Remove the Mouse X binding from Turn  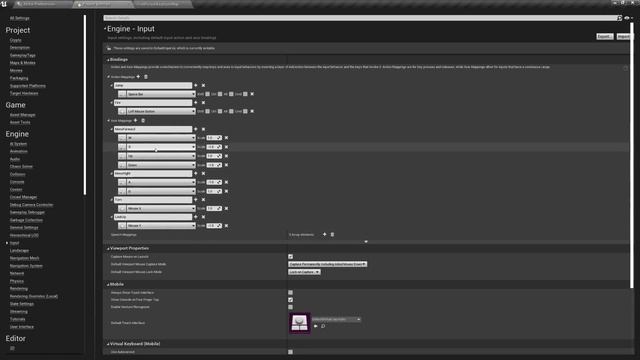226,208
